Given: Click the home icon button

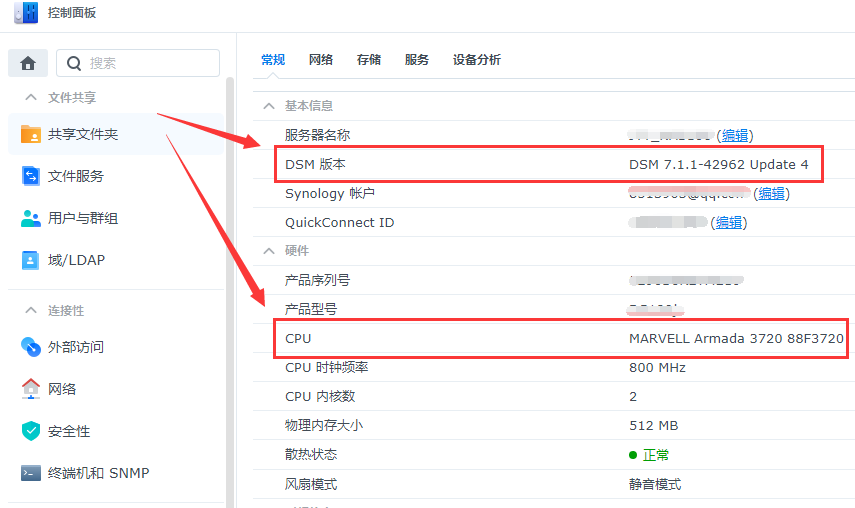Looking at the screenshot, I should 28,63.
